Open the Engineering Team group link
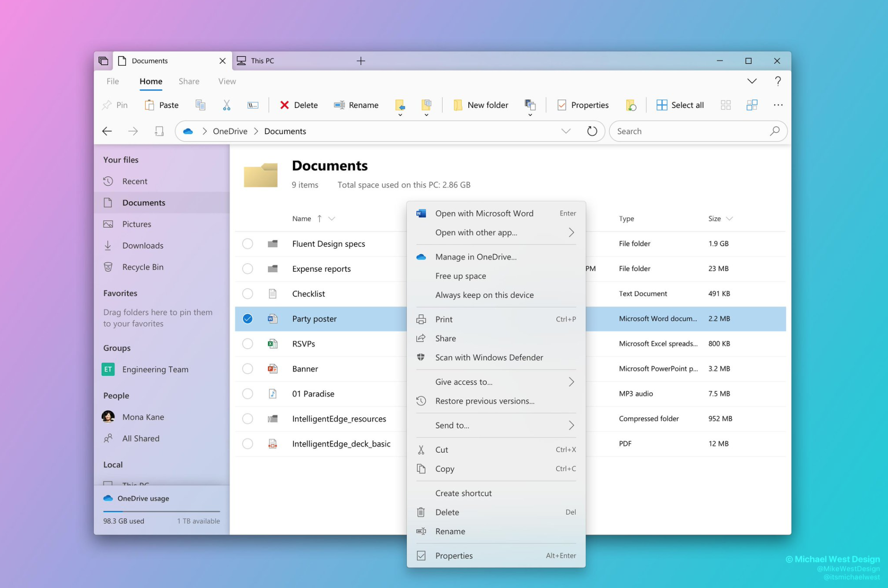Screen dimensions: 888x588 [x=155, y=369]
